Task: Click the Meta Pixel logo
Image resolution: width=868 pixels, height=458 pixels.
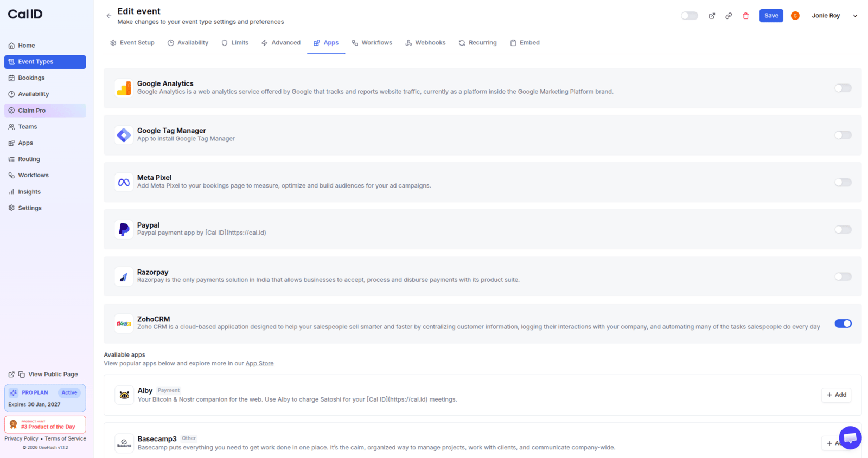Action: [x=124, y=182]
